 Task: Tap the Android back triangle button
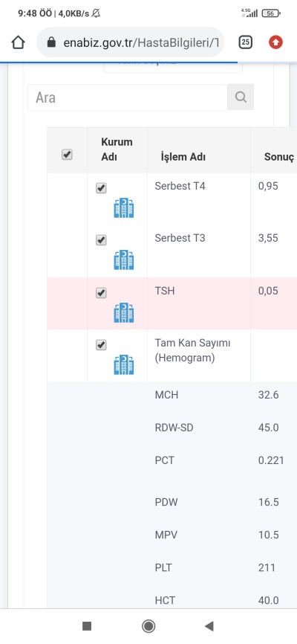click(x=209, y=626)
